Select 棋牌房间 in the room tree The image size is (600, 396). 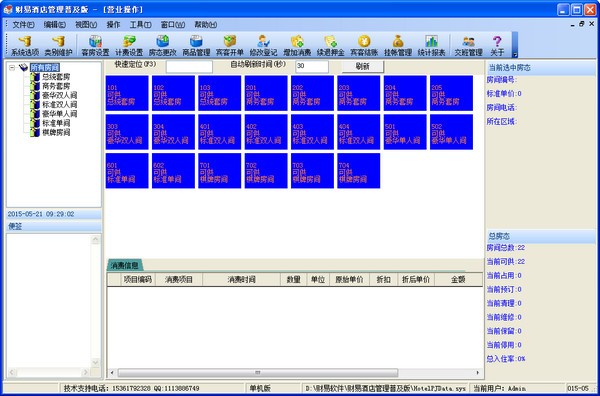(x=56, y=132)
